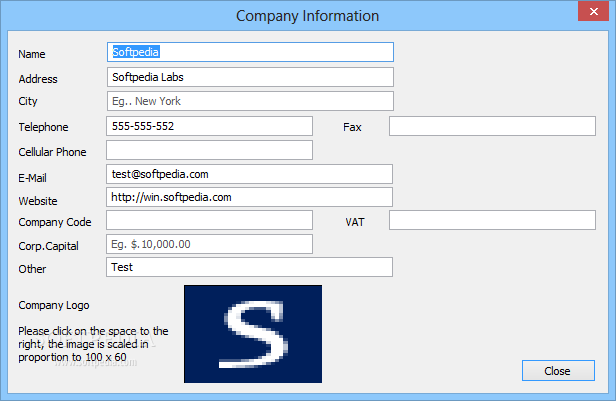
Task: Click the Name field containing Softpedia
Action: coord(250,52)
